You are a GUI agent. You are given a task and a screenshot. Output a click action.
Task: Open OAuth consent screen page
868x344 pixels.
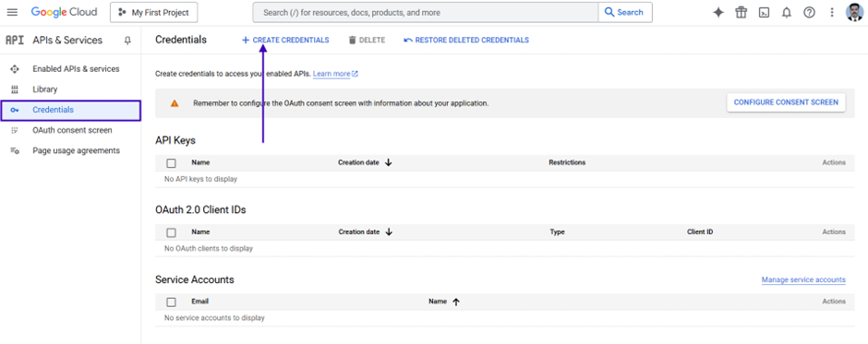pos(72,131)
